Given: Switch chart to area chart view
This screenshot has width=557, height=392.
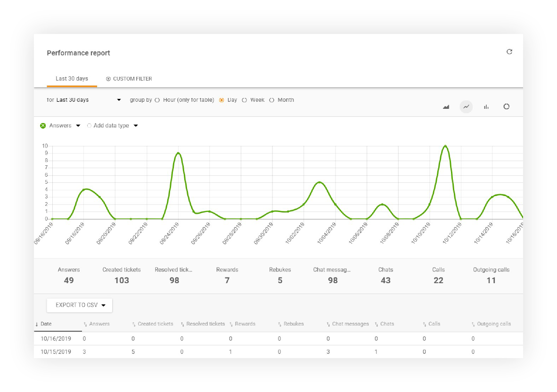Looking at the screenshot, I should click(446, 107).
